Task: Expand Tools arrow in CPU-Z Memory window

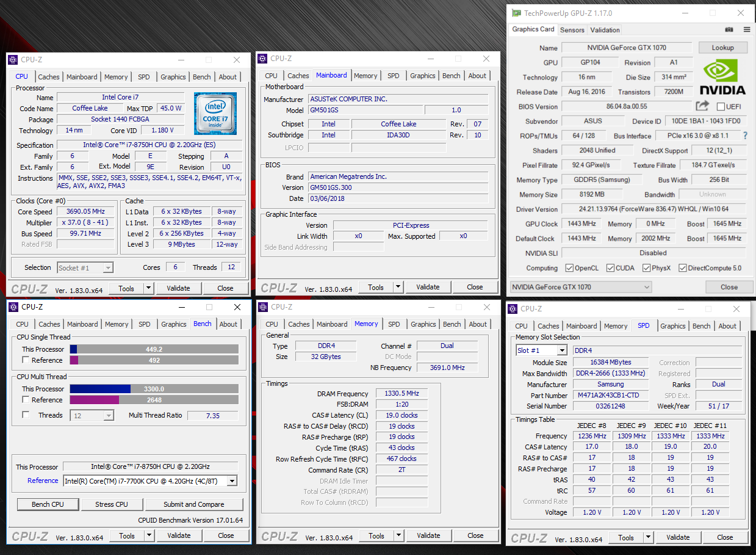Action: coord(399,535)
